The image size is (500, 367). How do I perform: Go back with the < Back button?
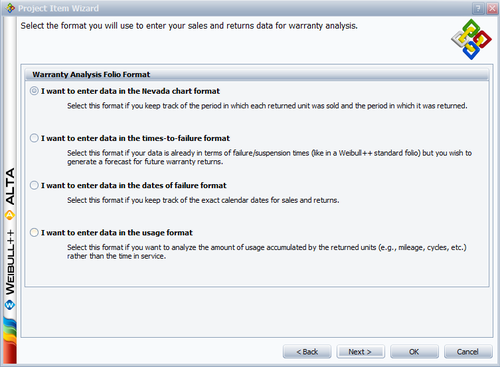pyautogui.click(x=307, y=352)
